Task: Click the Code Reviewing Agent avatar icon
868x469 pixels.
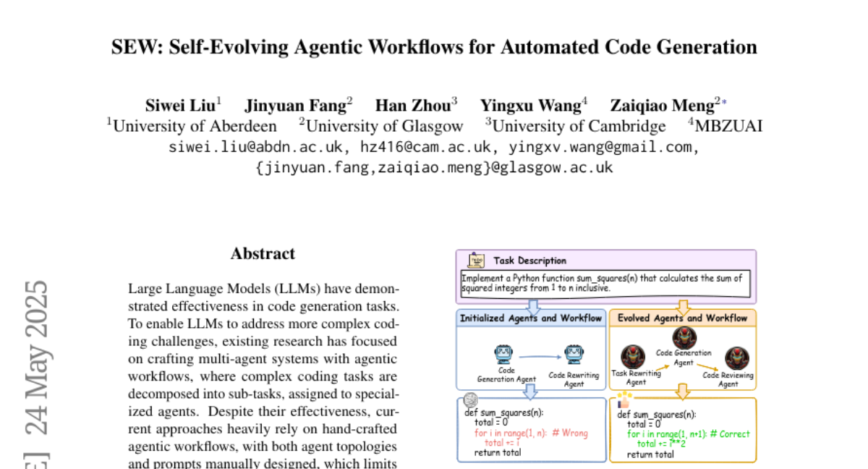Action: 737,358
